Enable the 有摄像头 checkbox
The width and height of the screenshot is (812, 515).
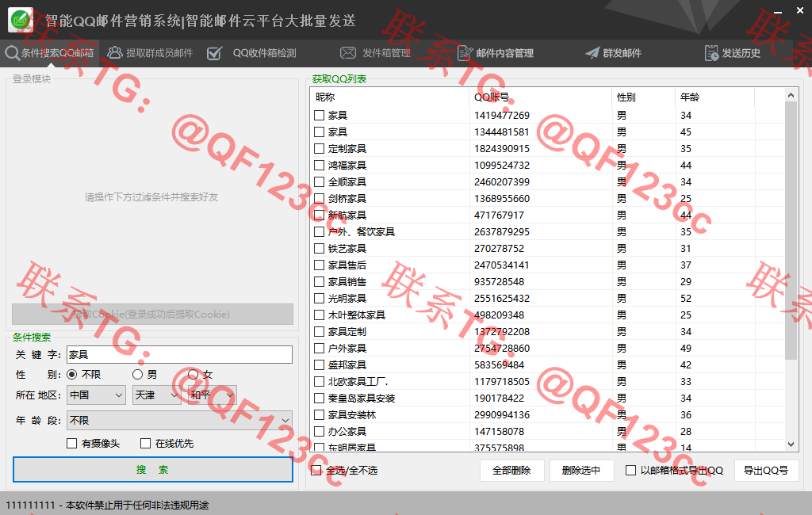point(72,443)
